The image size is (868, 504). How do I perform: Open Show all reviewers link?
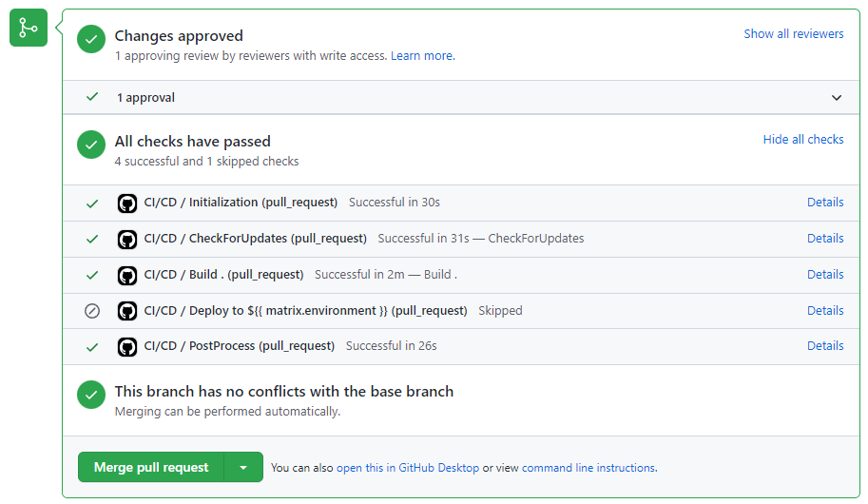point(793,34)
